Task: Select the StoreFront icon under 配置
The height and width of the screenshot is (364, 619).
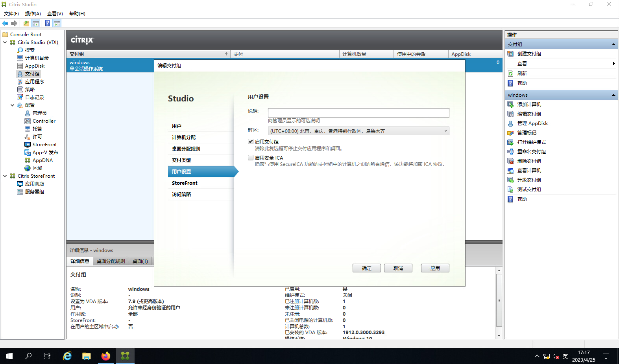Action: pyautogui.click(x=28, y=145)
